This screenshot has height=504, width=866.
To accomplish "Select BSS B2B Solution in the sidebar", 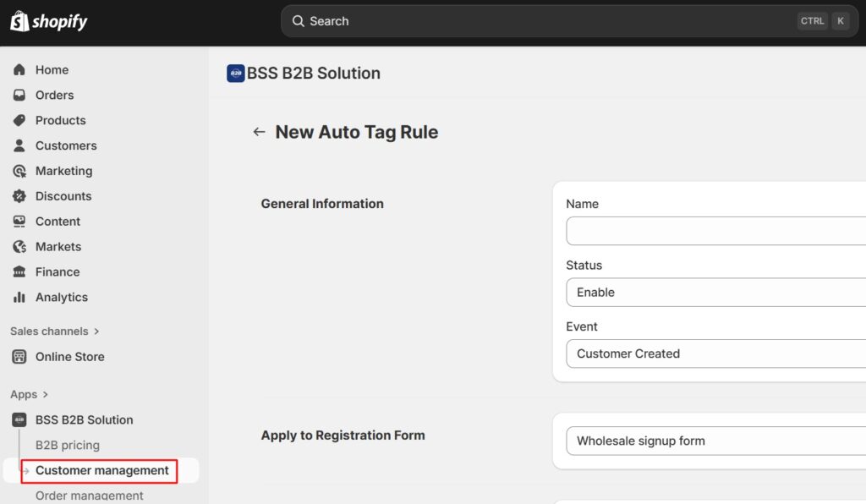I will point(85,419).
